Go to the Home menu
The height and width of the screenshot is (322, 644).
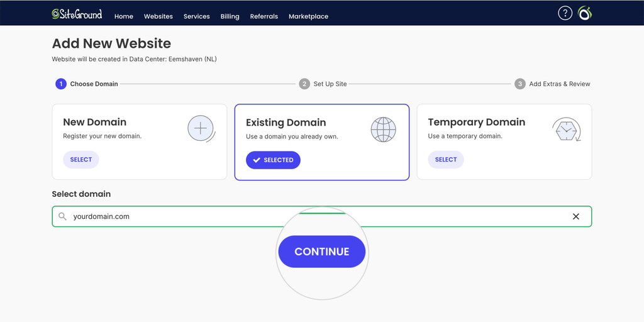click(124, 16)
